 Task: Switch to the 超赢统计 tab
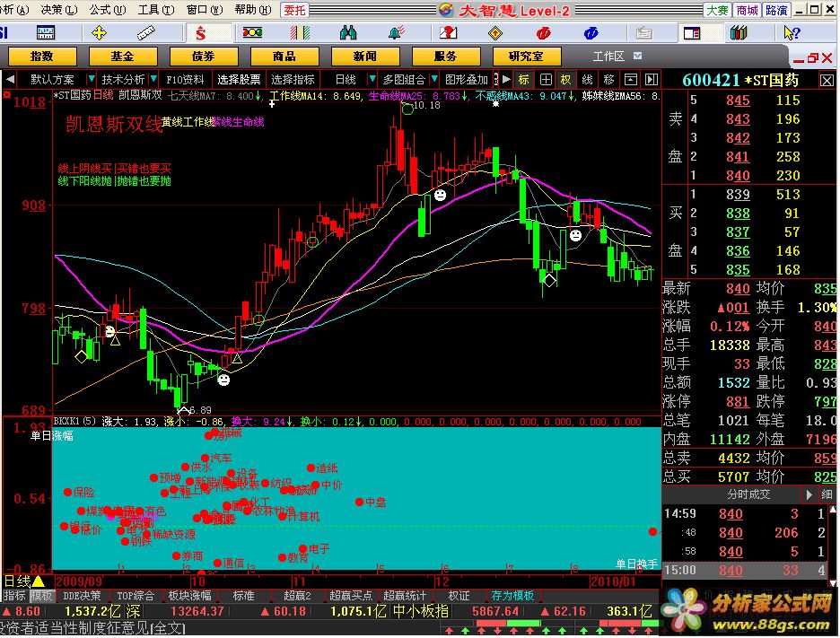click(x=405, y=596)
